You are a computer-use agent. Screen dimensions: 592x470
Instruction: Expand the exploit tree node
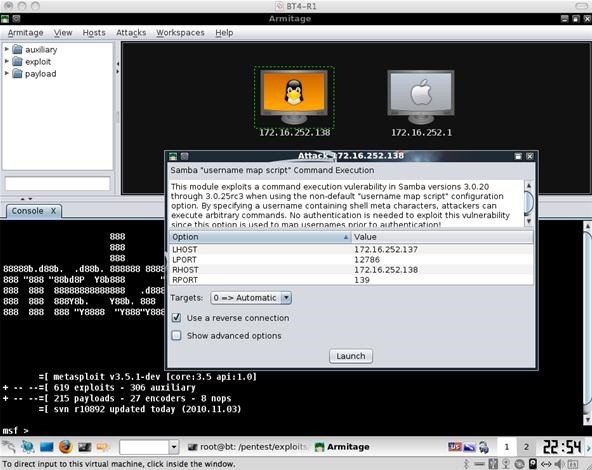tap(6, 61)
